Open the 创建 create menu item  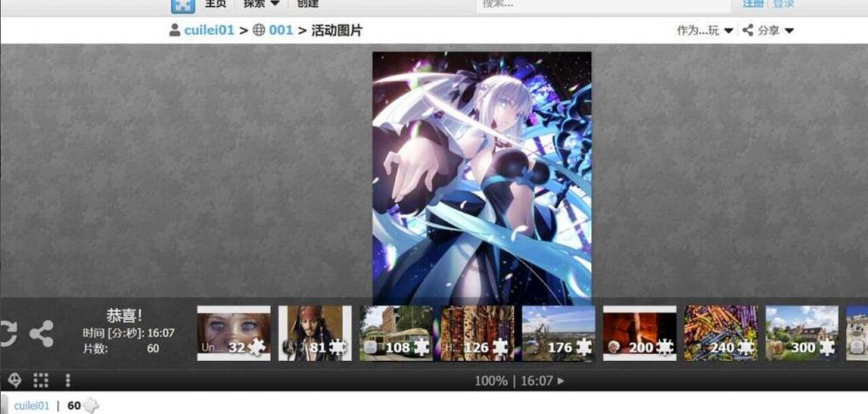click(308, 3)
